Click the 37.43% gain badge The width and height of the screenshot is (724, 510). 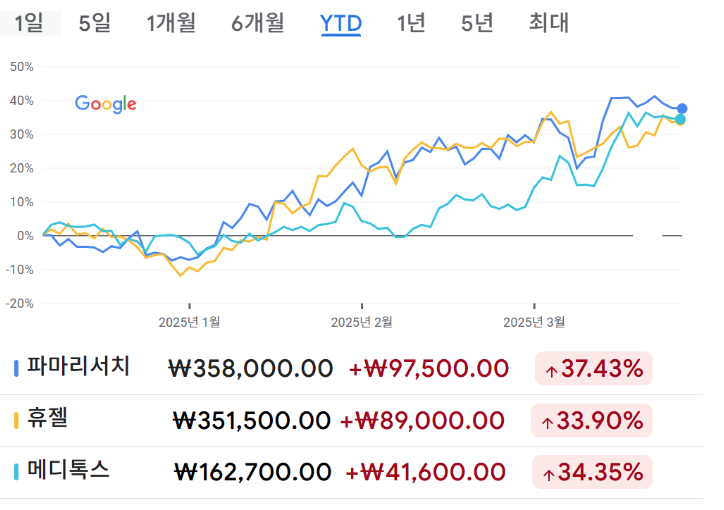click(593, 368)
